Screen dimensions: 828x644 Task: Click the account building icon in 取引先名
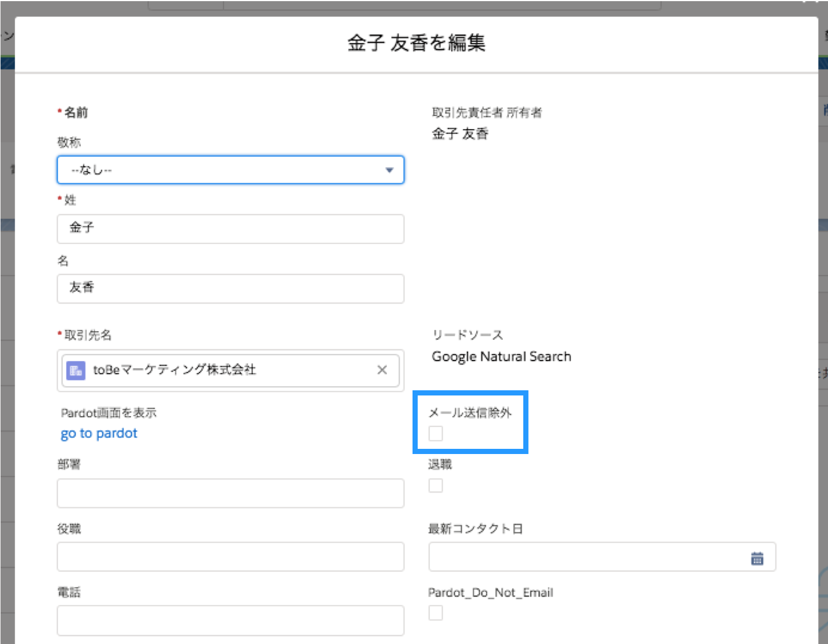coord(76,370)
